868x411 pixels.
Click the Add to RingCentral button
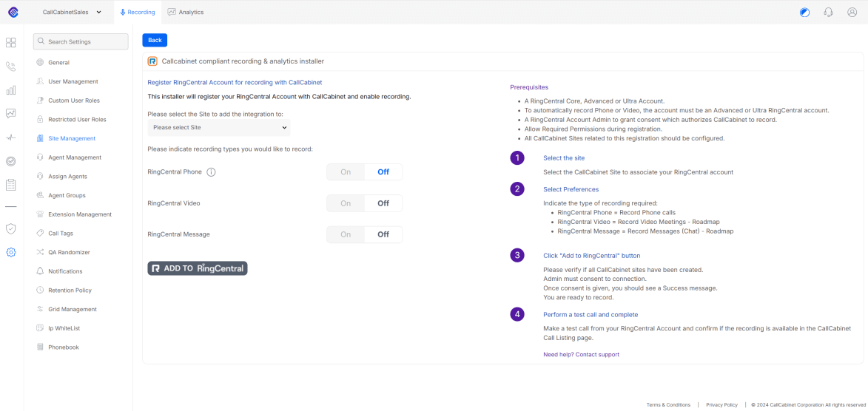[198, 268]
